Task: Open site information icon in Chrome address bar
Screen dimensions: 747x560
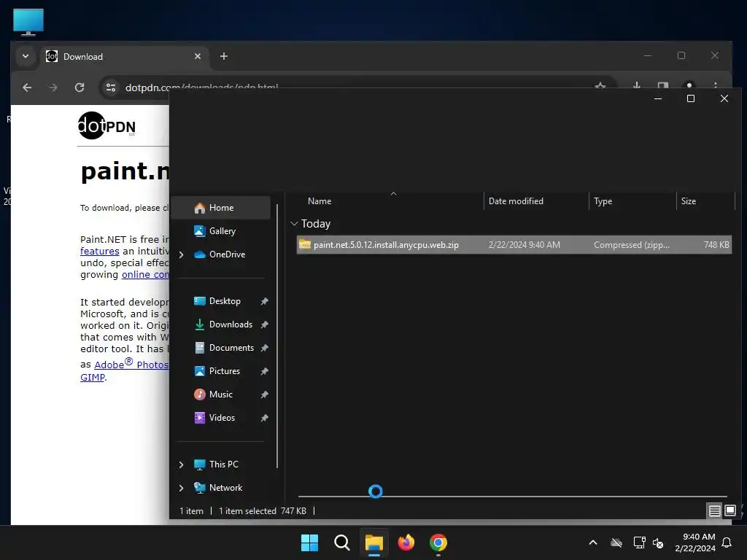Action: click(111, 87)
